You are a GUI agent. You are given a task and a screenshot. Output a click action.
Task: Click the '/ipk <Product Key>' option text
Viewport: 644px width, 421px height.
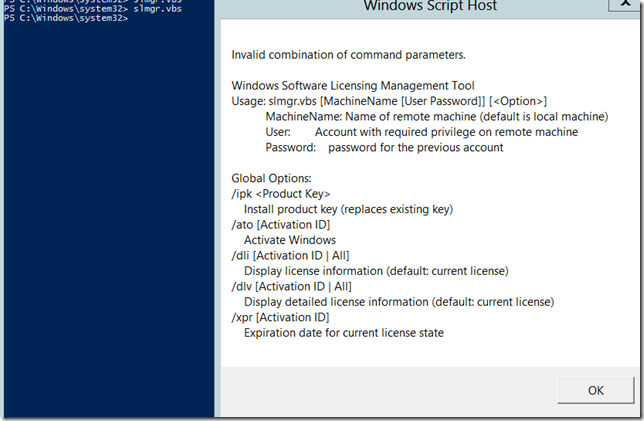tap(281, 194)
